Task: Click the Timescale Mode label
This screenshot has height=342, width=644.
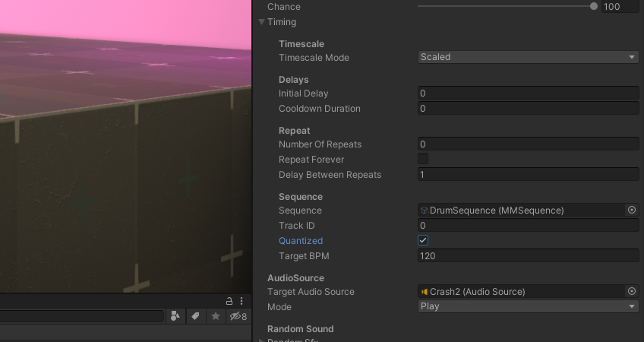Action: coord(314,58)
